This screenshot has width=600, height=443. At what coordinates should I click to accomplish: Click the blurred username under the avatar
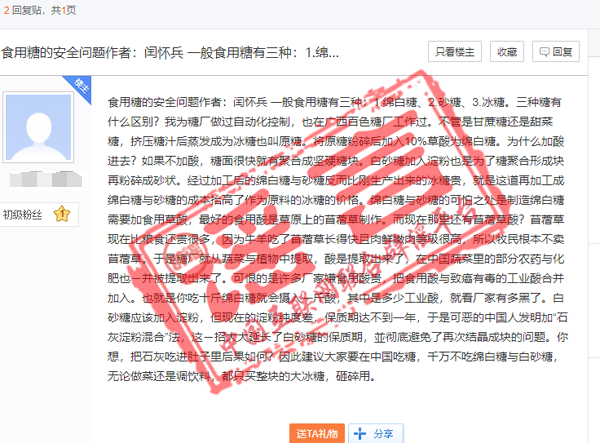pos(37,181)
